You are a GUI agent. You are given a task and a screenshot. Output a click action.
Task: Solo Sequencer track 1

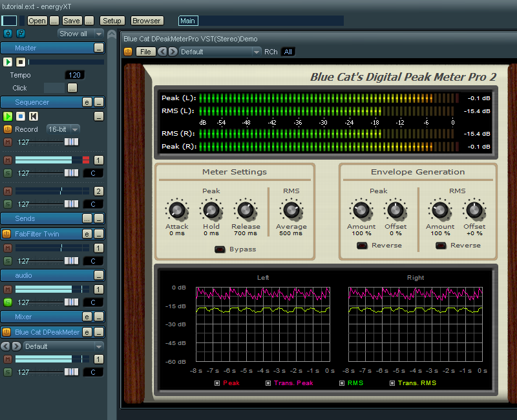[x=8, y=173]
